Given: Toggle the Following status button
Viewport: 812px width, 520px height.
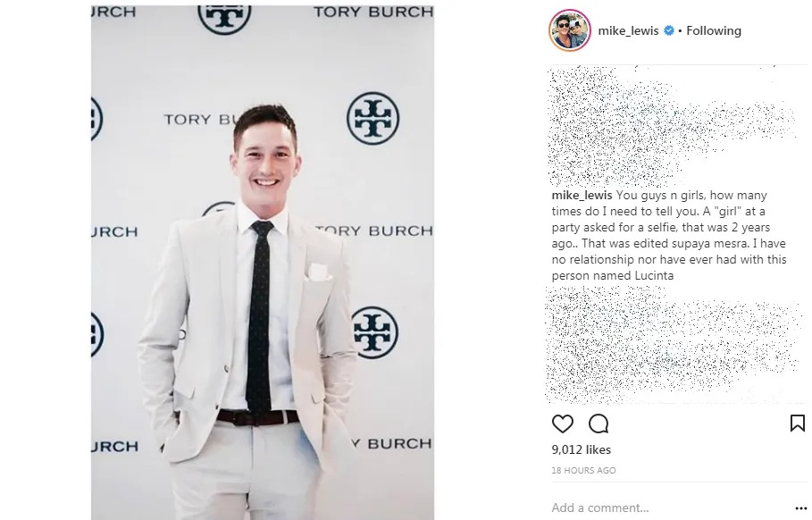Looking at the screenshot, I should point(714,30).
